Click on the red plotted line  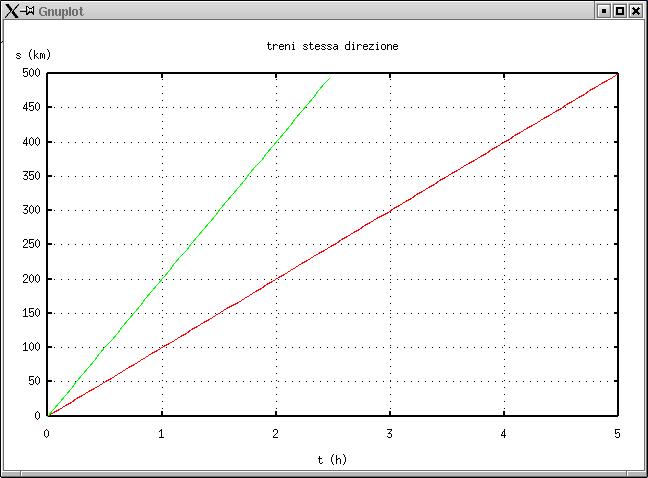click(x=390, y=210)
